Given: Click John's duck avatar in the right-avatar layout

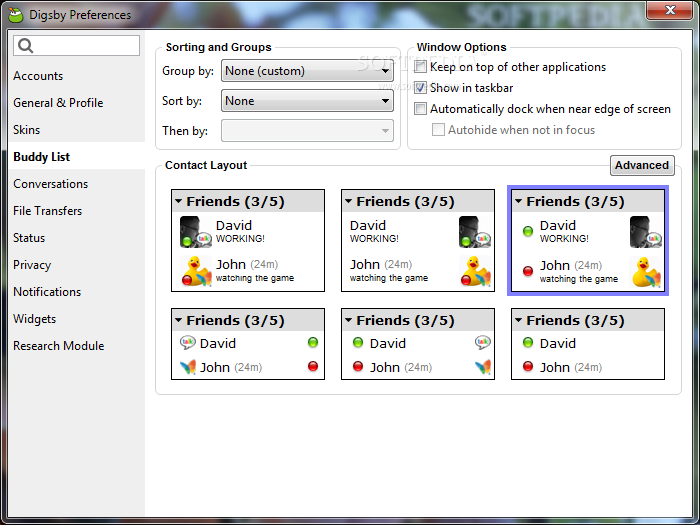Looking at the screenshot, I should click(475, 271).
